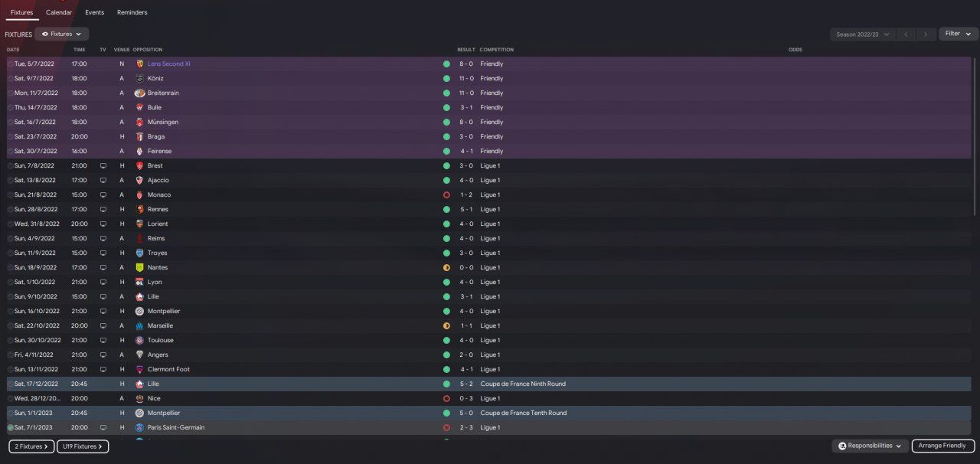Expand the Filter dropdown
Viewport: 980px width, 464px height.
959,34
